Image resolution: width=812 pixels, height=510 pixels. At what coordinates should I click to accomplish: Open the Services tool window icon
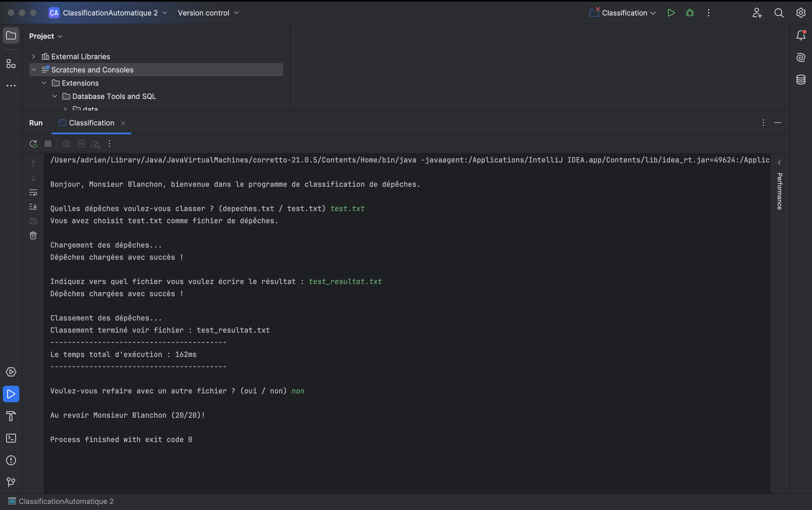click(11, 372)
